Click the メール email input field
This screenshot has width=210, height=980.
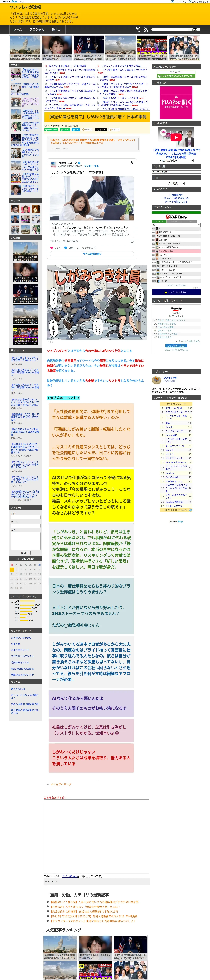(26, 526)
